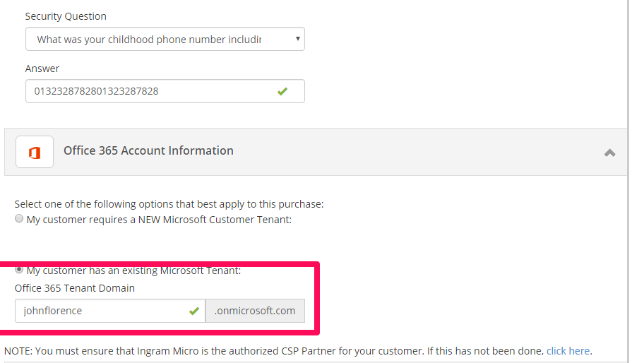The image size is (644, 363).
Task: Collapse the Office 365 Account Information section
Action: [610, 153]
